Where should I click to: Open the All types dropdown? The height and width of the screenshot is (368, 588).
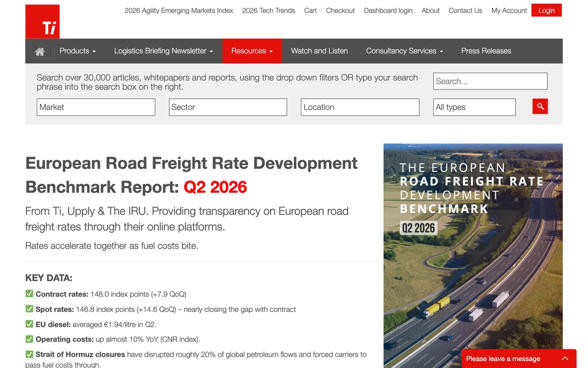tap(474, 107)
